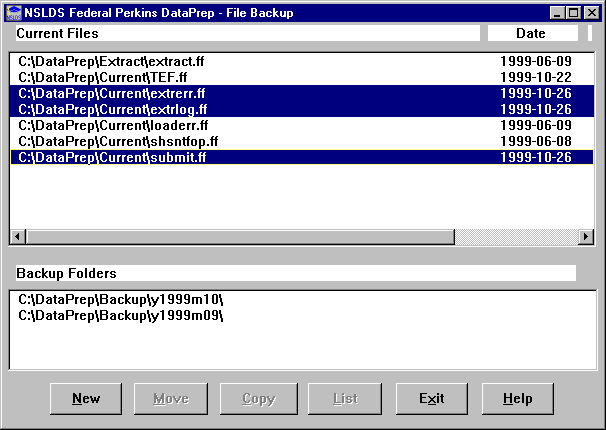Click date 1999-06-08 of shsntfop.ff

click(x=536, y=141)
